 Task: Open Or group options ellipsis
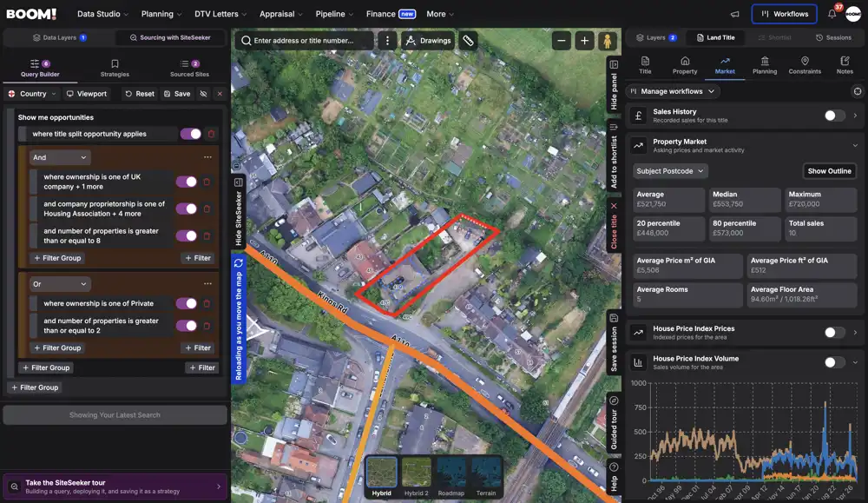(207, 283)
